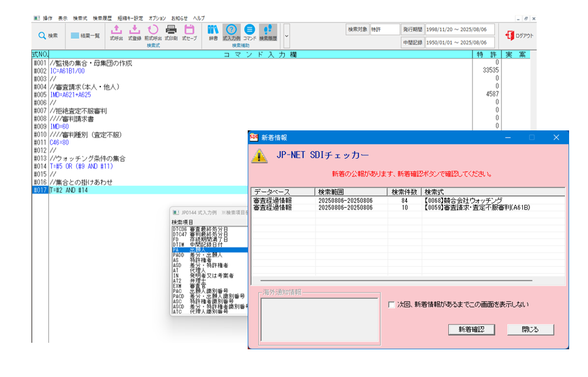Image resolution: width=588 pixels, height=377 pixels.
Task: Select PA 出願人 in the search item list
Action: point(201,250)
